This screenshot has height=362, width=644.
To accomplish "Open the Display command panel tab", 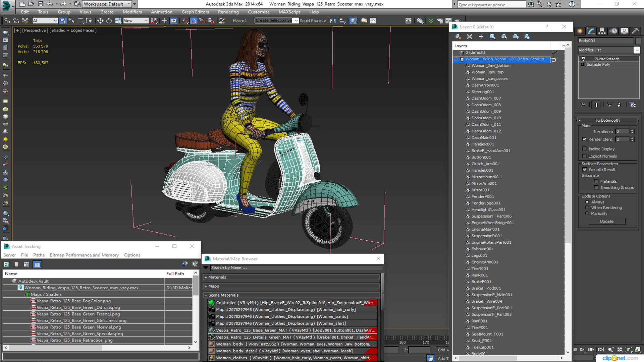I will [624, 31].
